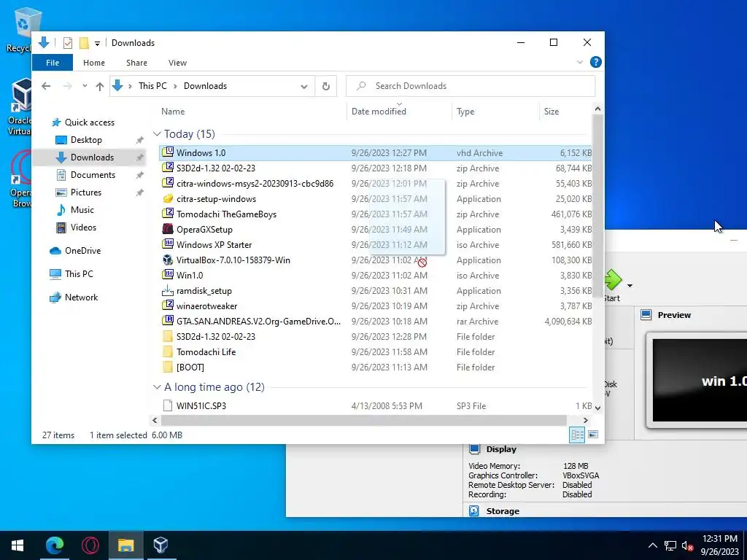This screenshot has height=560, width=747.
Task: Click the Tomodachi Life folder icon
Action: 168,352
